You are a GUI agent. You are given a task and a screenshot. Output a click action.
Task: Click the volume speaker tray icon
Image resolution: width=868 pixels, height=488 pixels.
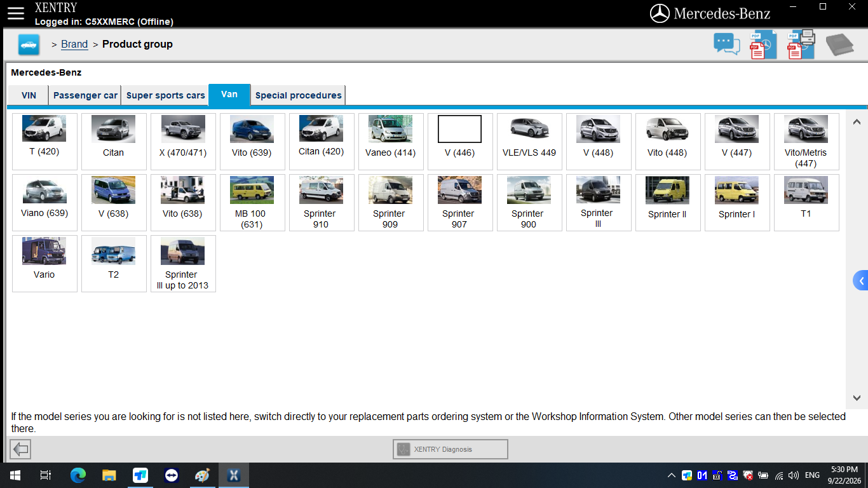[793, 475]
